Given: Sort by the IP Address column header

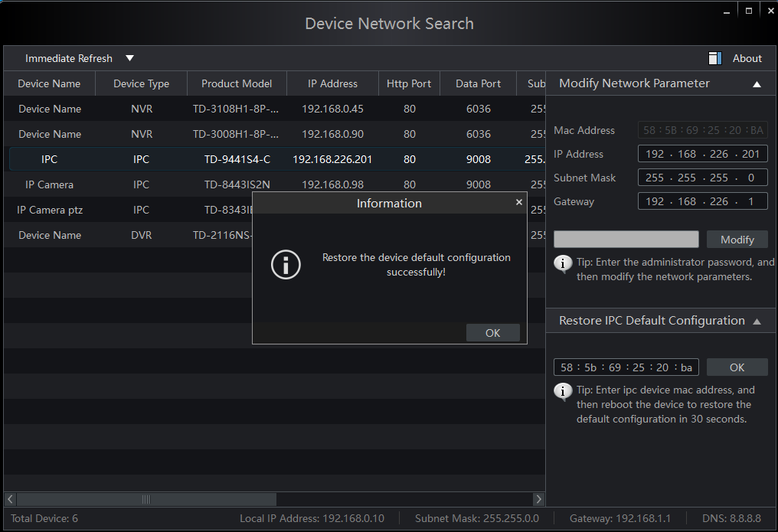Looking at the screenshot, I should point(332,83).
